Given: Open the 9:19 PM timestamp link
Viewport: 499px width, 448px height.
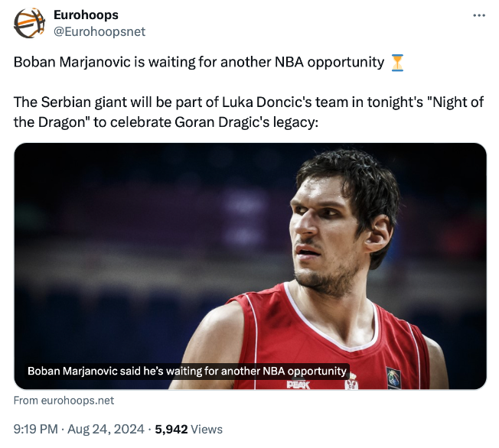Looking at the screenshot, I should coord(35,429).
